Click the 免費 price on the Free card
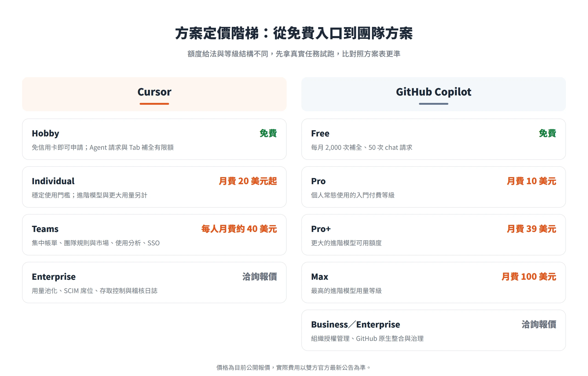588x376 pixels. coord(547,133)
